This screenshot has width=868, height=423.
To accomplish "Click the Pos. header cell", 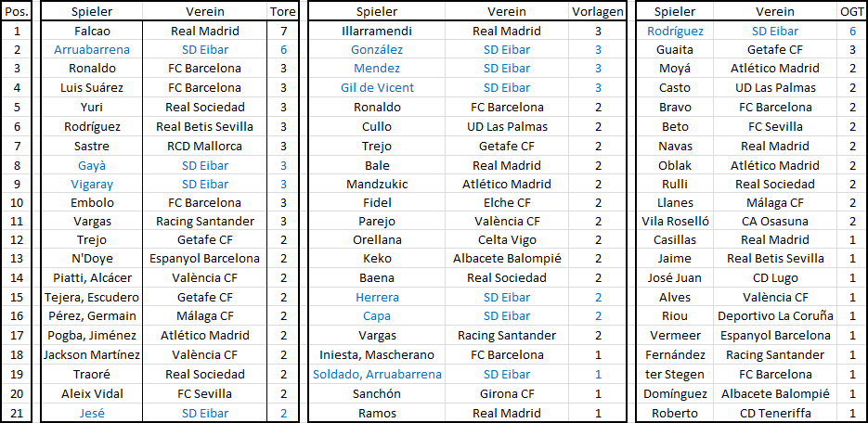I will tap(16, 12).
